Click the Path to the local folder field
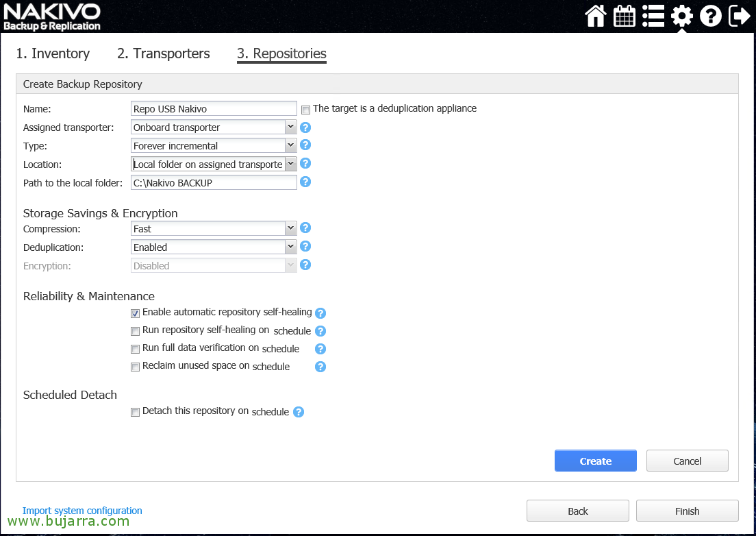 (x=214, y=182)
